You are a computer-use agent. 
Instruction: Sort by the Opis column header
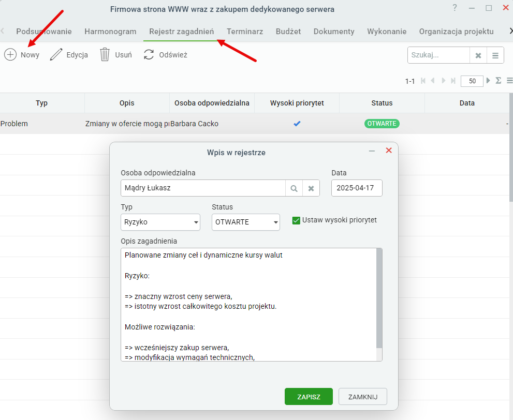(x=127, y=103)
